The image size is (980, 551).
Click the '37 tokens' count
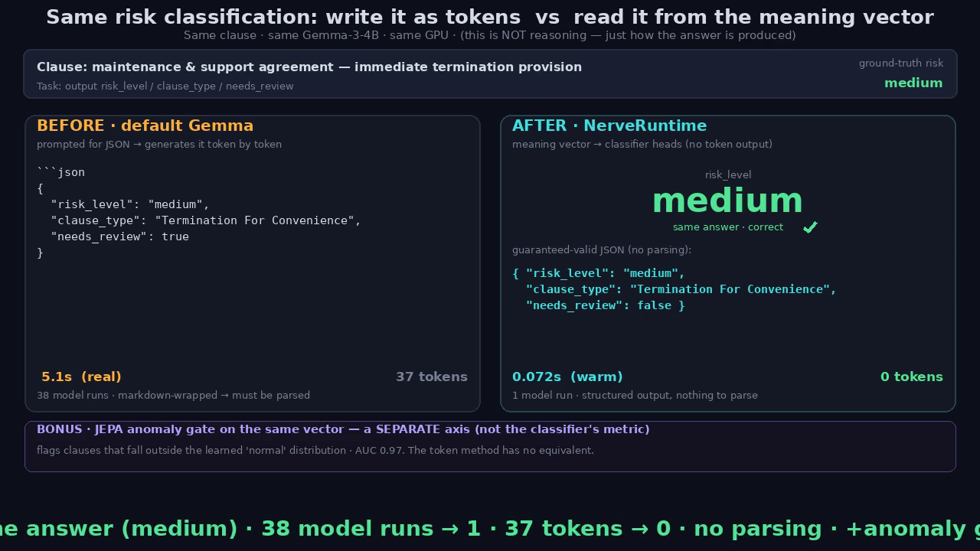coord(432,377)
